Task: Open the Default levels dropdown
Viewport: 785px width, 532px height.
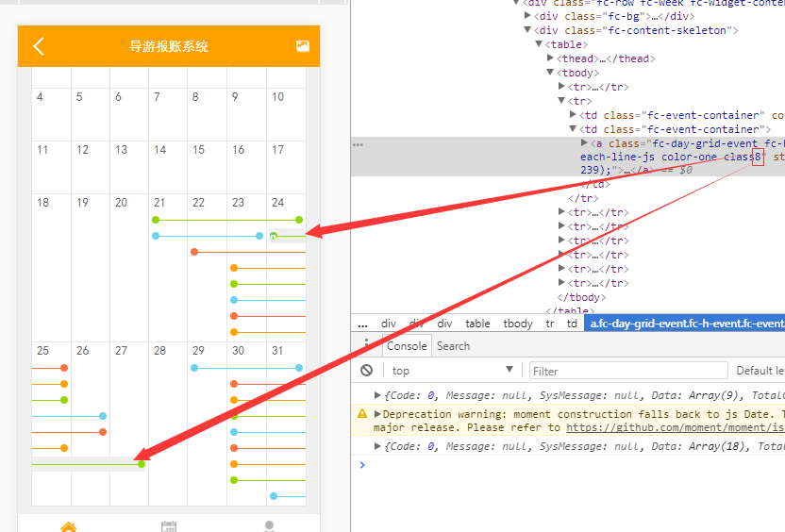Action: [760, 371]
